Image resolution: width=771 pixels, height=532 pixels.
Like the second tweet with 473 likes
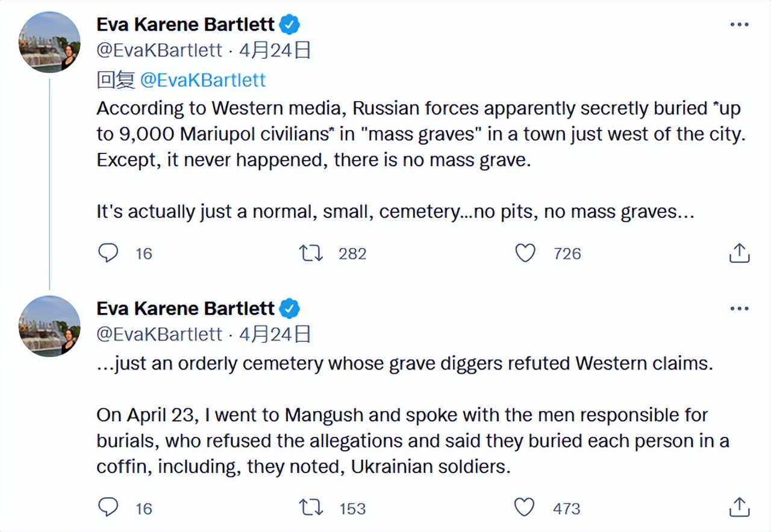525,508
